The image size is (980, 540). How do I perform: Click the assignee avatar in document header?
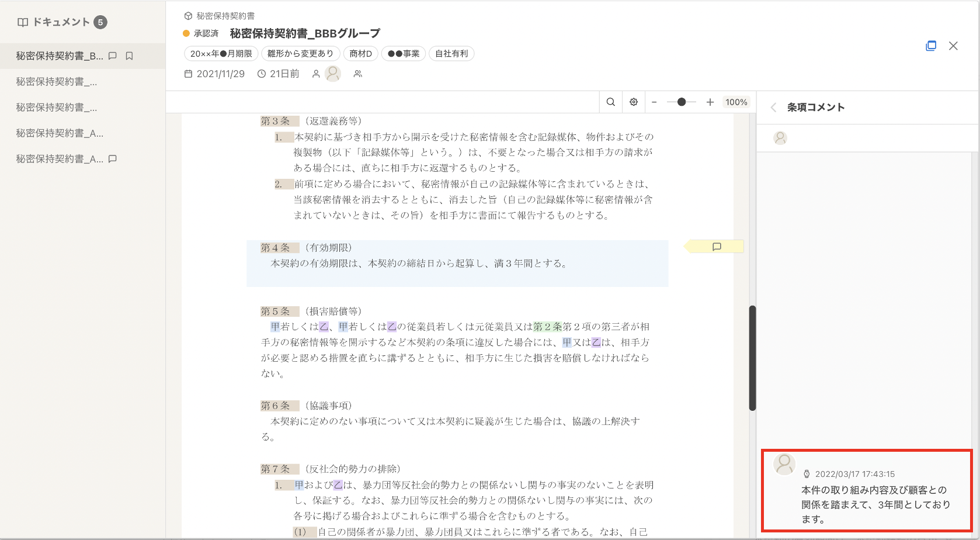click(333, 74)
